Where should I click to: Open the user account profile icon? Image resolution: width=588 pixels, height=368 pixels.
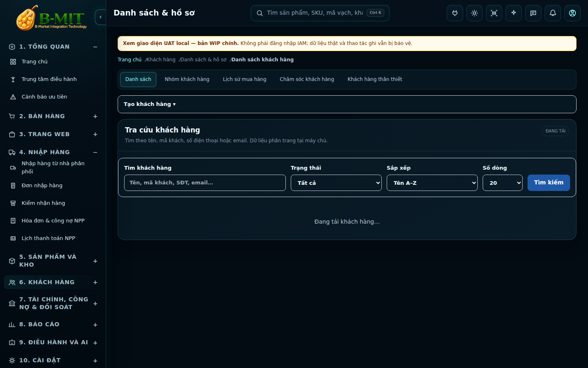point(572,13)
